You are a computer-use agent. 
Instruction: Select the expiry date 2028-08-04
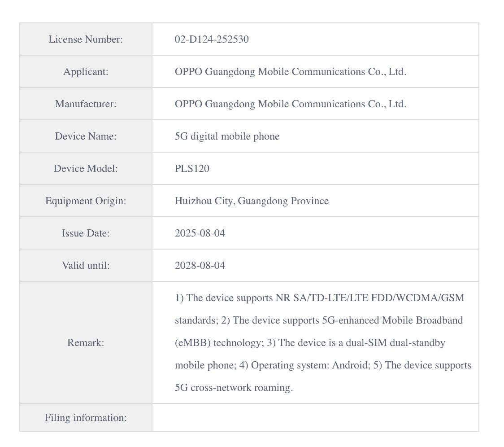(200, 266)
